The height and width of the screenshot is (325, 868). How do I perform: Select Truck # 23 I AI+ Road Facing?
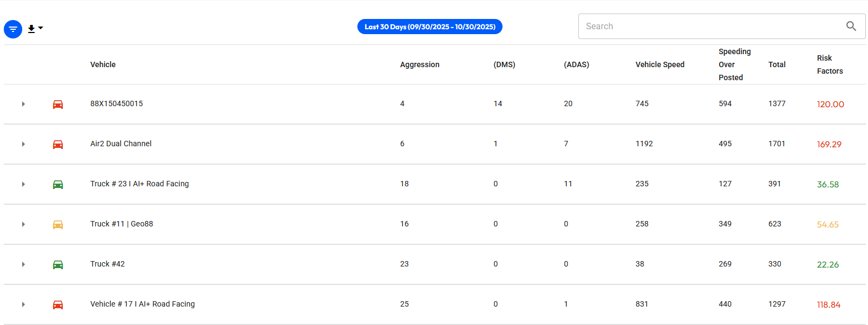(x=140, y=184)
